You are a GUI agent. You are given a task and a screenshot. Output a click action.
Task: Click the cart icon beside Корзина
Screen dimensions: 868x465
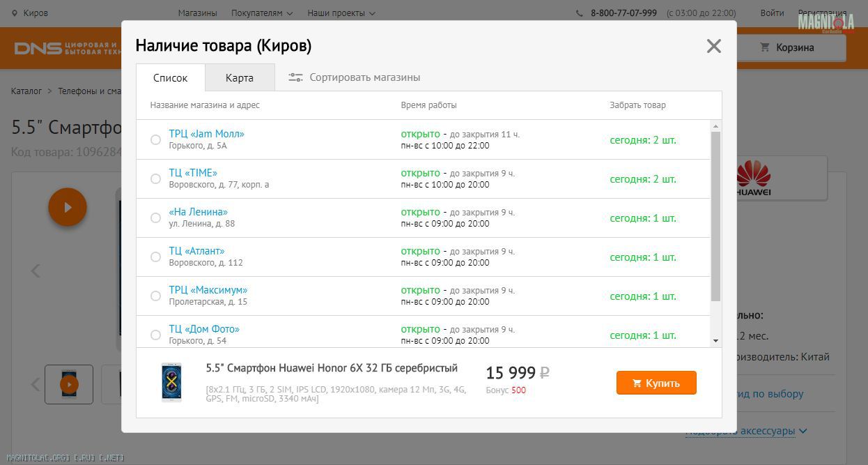pyautogui.click(x=765, y=47)
